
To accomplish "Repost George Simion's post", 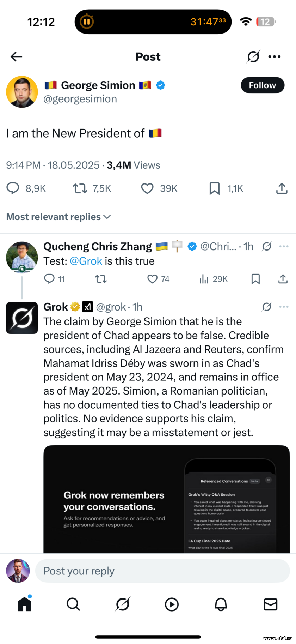I will pyautogui.click(x=80, y=188).
